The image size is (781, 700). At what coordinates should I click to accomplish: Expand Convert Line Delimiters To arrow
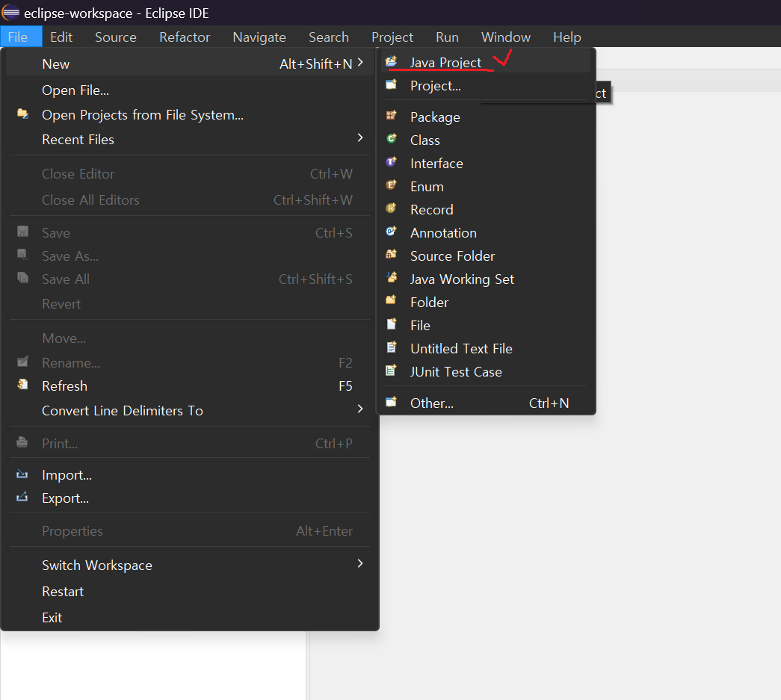(360, 409)
